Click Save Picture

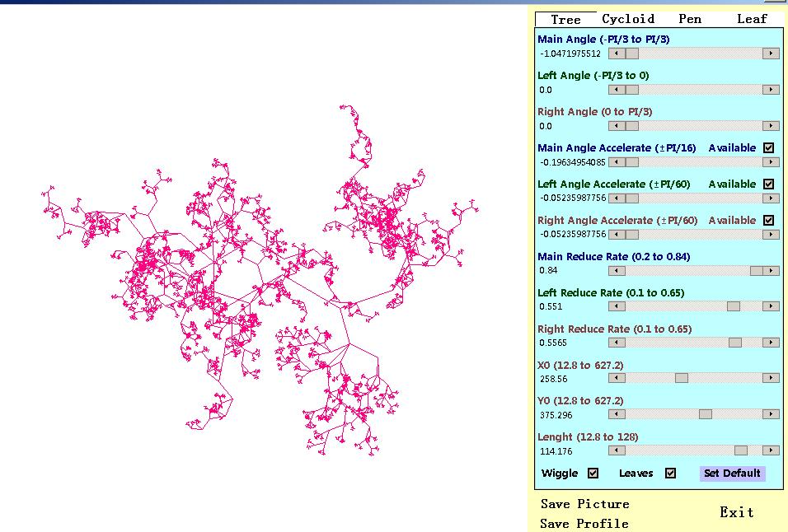[x=585, y=504]
